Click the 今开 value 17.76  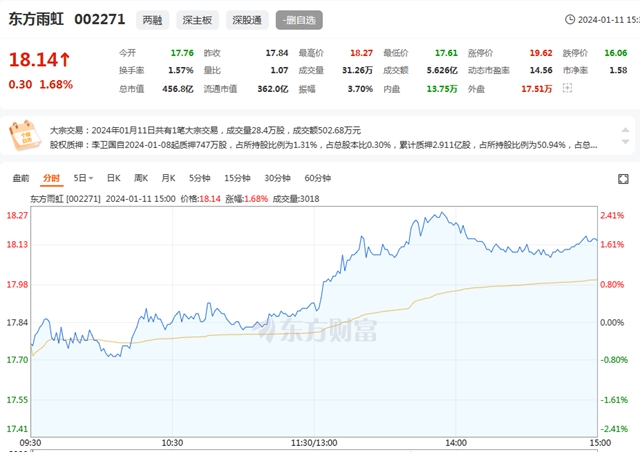(182, 53)
